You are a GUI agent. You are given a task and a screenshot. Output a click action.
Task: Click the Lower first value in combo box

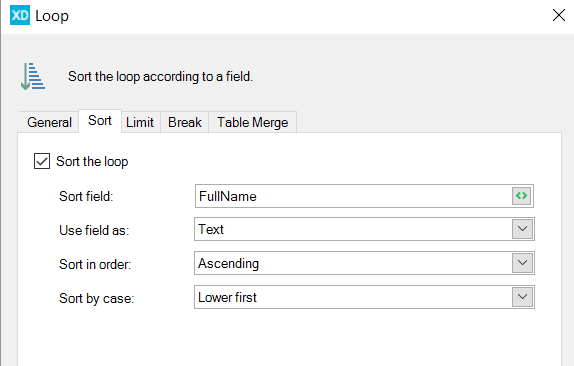point(227,297)
